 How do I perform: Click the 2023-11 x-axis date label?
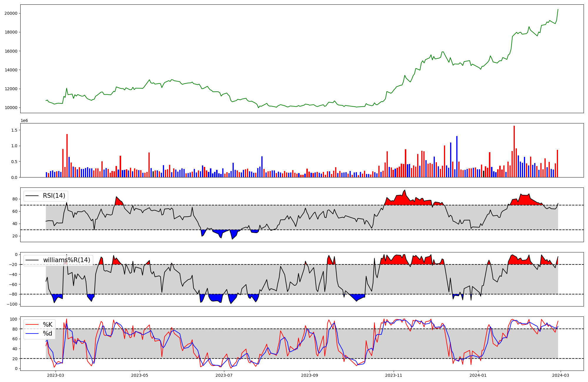[x=394, y=375]
